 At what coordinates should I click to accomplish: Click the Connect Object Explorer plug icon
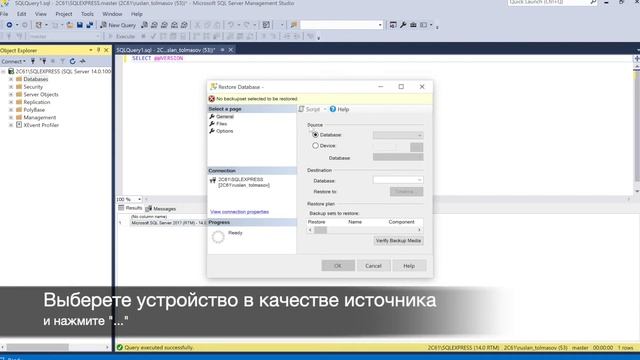pyautogui.click(x=33, y=61)
